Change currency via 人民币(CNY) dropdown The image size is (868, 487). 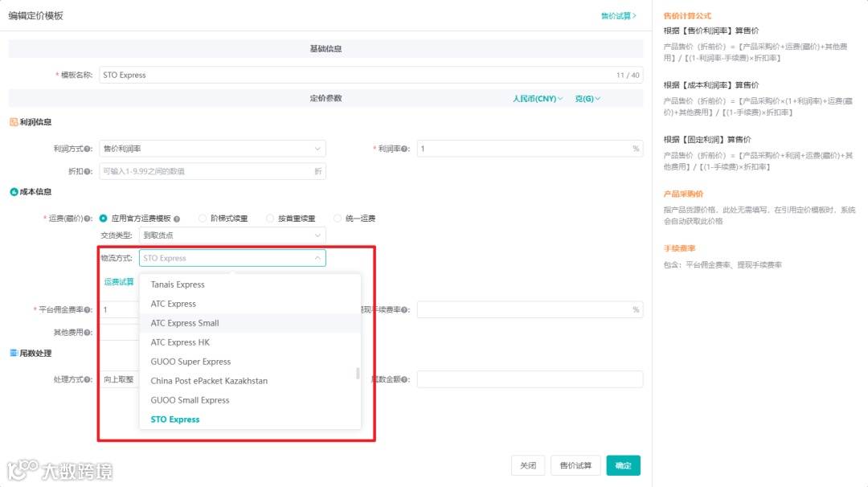point(537,99)
